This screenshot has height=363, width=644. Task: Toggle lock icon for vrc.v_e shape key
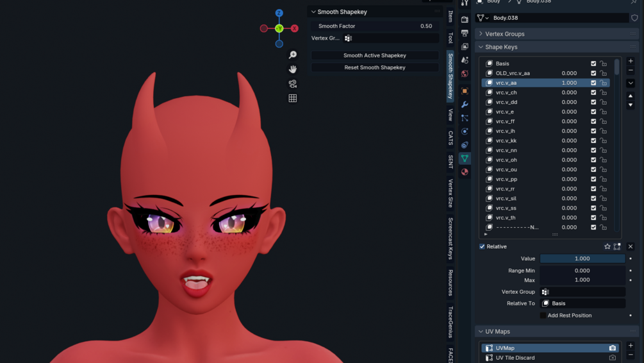pyautogui.click(x=603, y=112)
